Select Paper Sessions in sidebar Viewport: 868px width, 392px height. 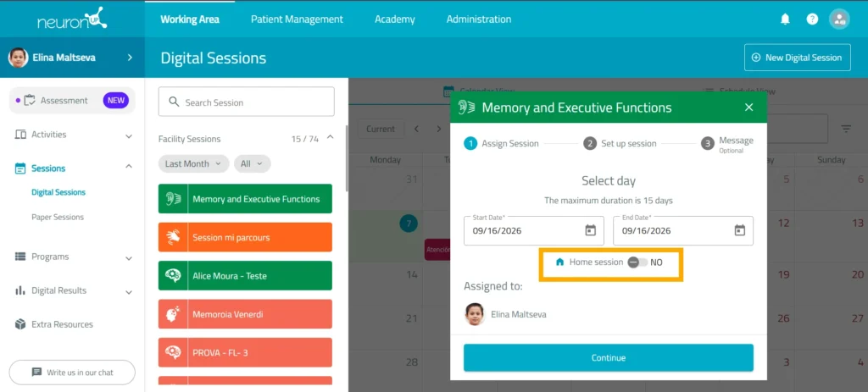click(x=58, y=217)
